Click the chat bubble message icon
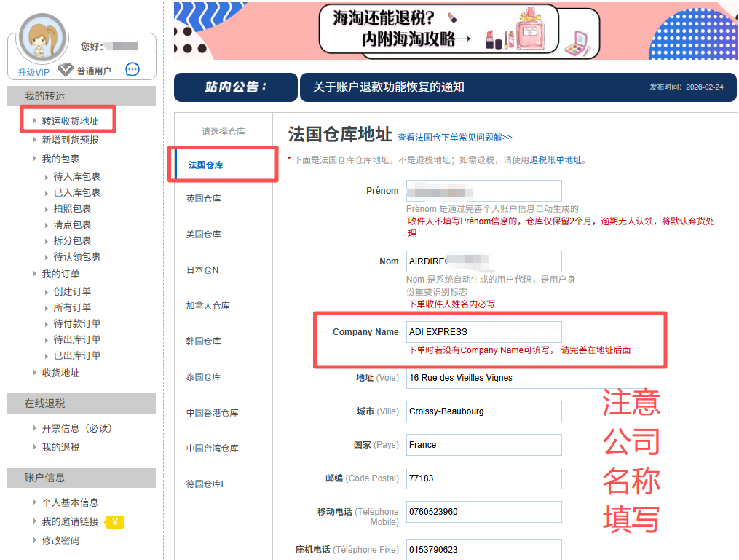739x560 pixels. pos(133,70)
